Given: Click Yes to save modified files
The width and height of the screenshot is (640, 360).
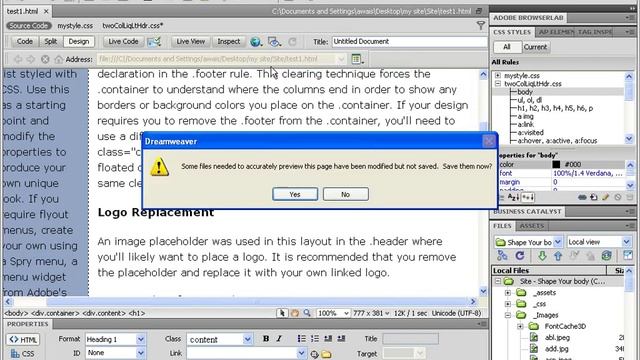Looking at the screenshot, I should pyautogui.click(x=295, y=194).
